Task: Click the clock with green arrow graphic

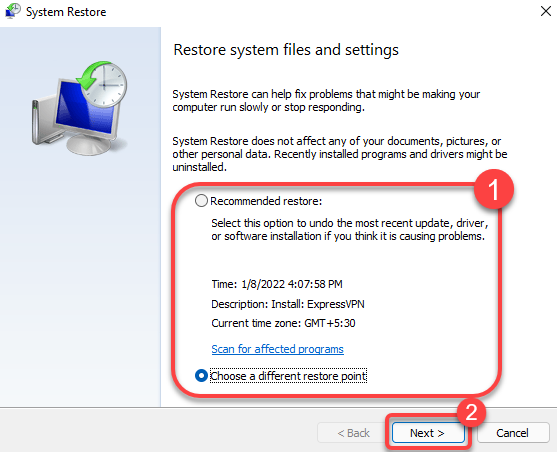Action: pyautogui.click(x=103, y=84)
